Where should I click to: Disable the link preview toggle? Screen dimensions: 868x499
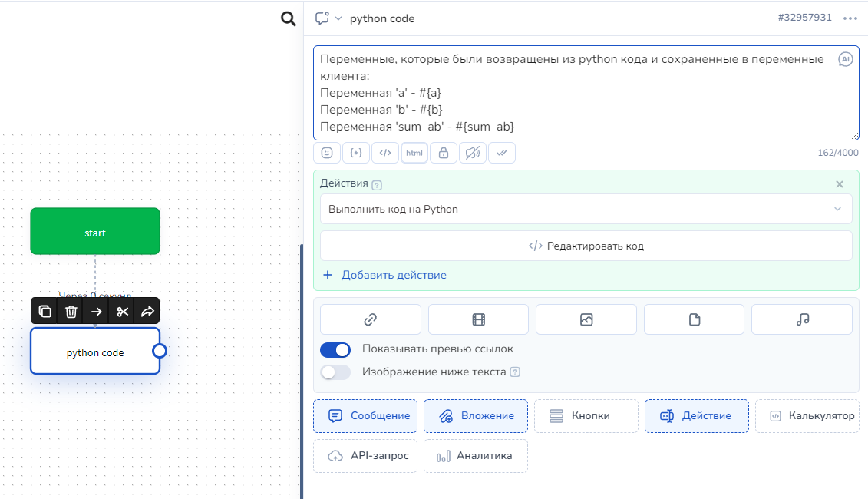coord(335,349)
